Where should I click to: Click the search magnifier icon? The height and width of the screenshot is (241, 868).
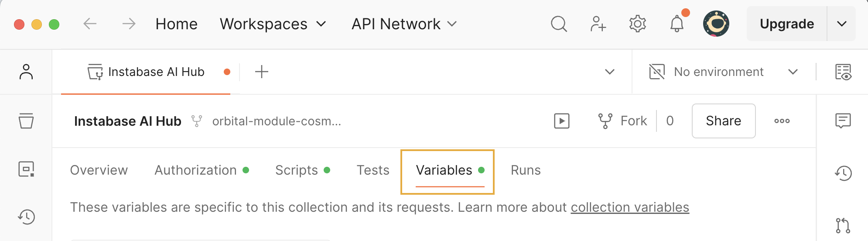559,24
